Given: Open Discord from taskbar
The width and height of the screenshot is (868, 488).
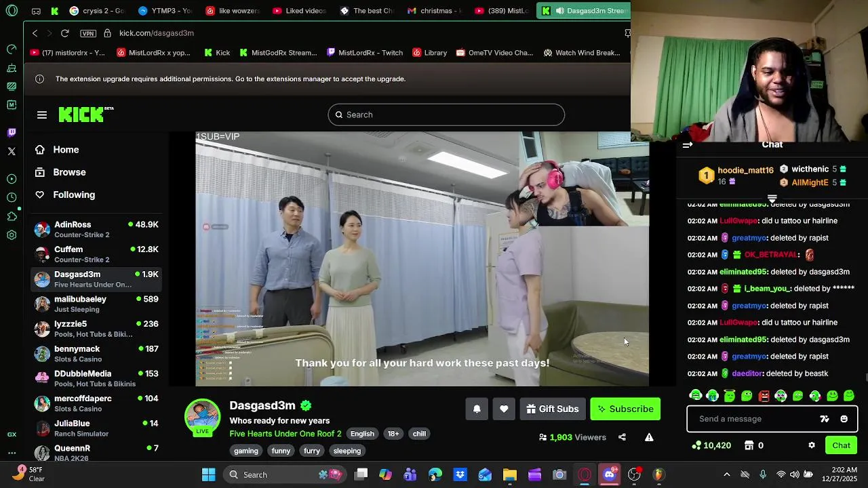Looking at the screenshot, I should pyautogui.click(x=609, y=474).
